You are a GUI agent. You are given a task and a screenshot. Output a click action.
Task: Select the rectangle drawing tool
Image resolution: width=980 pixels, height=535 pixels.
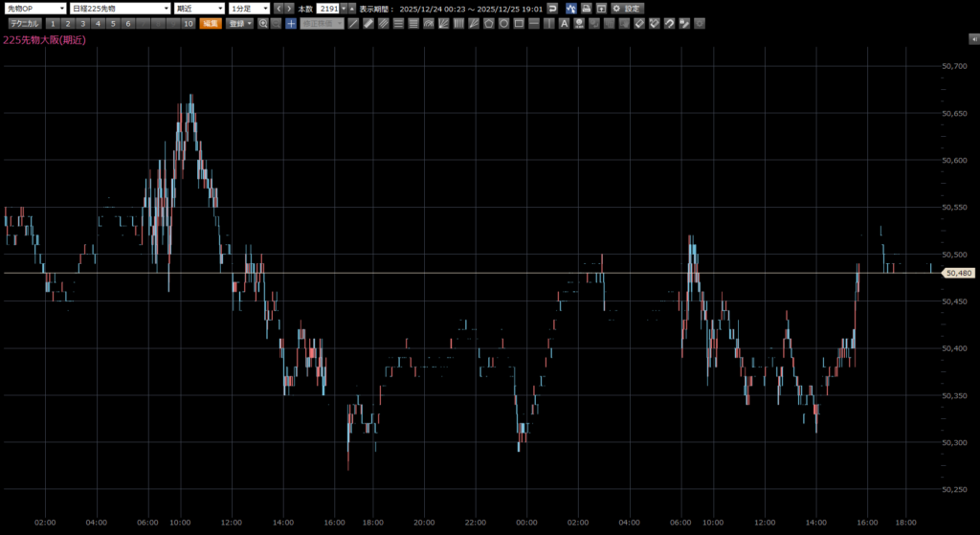tap(518, 23)
